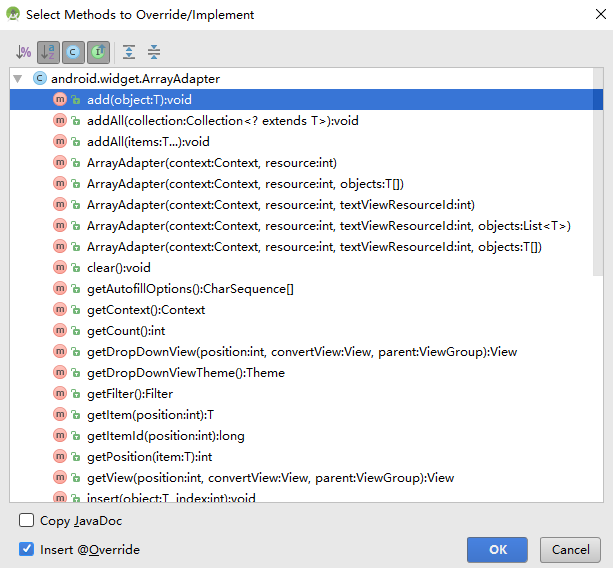The width and height of the screenshot is (613, 568).
Task: Click the public lock icon beside getFilter():Filter
Action: pos(76,394)
